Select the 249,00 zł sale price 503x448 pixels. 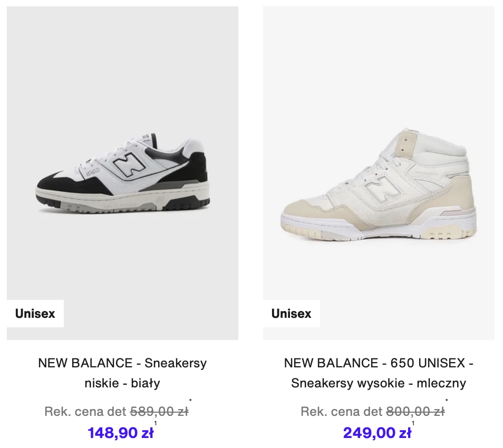378,433
